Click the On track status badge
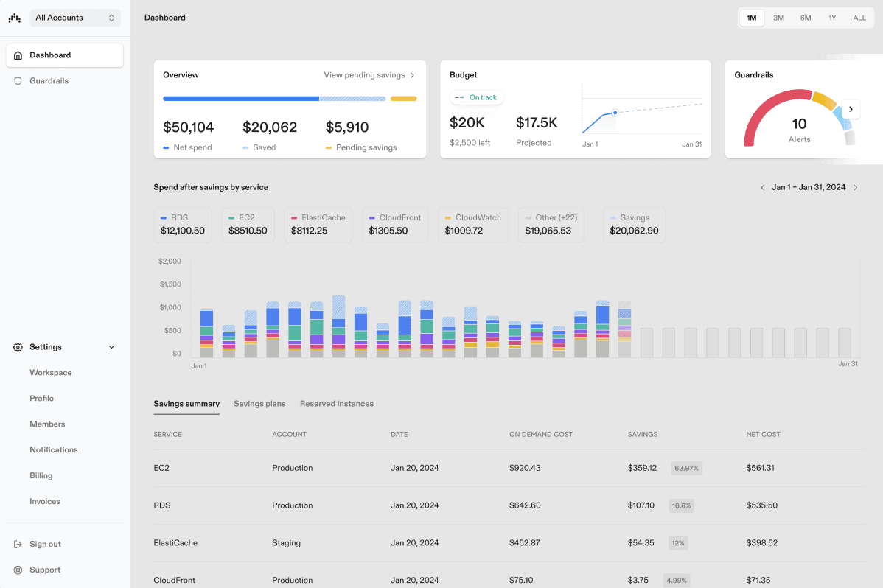Image resolution: width=883 pixels, height=588 pixels. click(476, 97)
